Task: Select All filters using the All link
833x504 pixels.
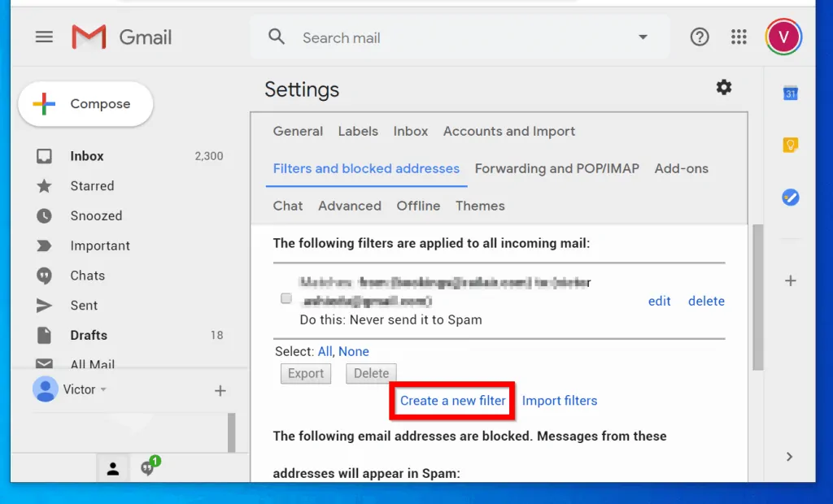Action: [x=325, y=351]
